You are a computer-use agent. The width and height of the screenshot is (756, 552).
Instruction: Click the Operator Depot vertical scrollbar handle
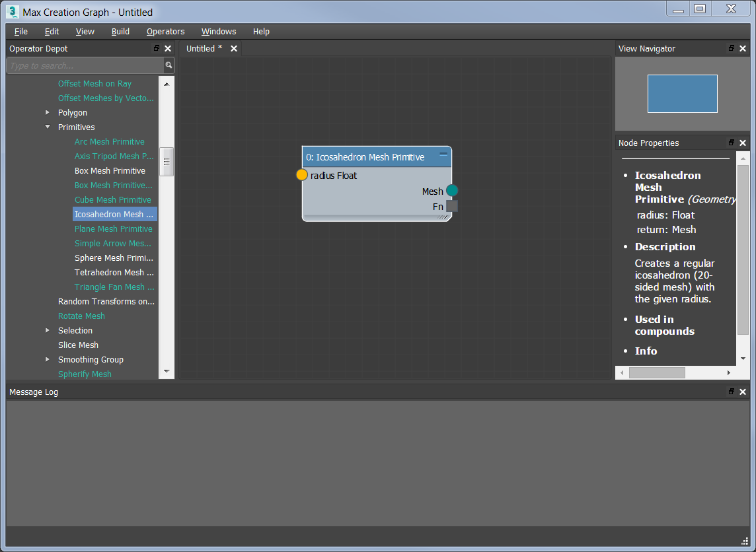point(167,162)
